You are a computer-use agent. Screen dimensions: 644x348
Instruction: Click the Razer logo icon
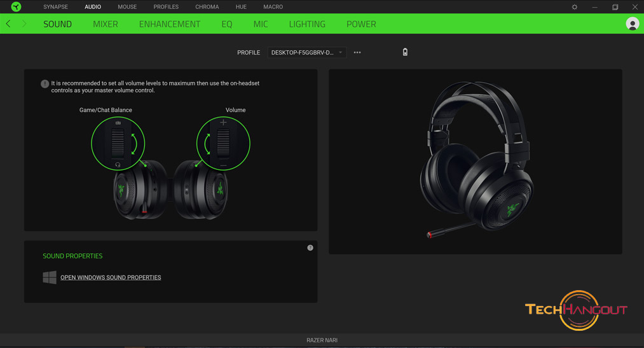pos(16,6)
